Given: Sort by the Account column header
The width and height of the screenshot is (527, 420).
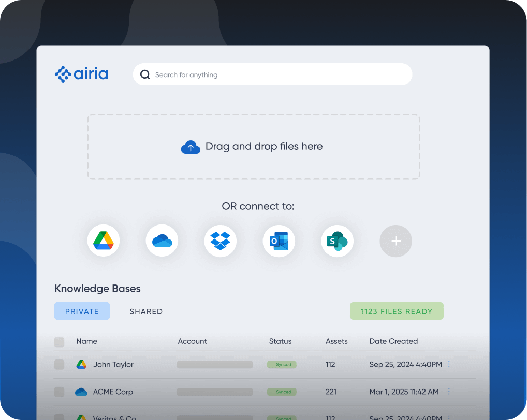Looking at the screenshot, I should click(x=192, y=341).
